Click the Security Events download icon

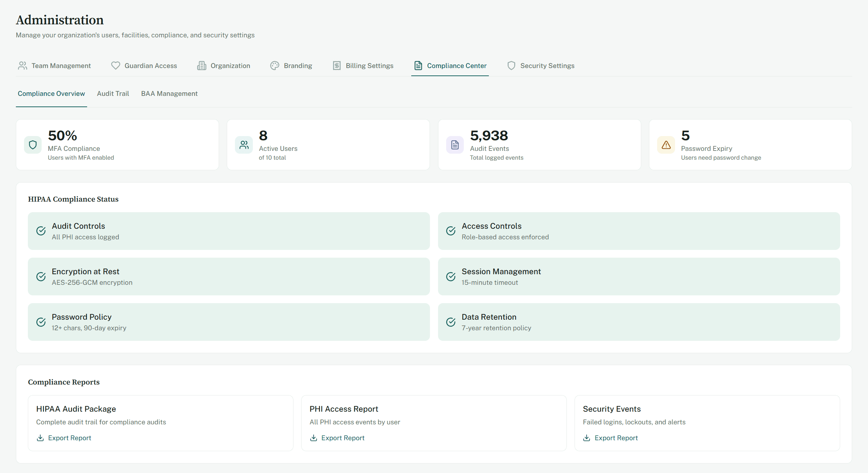coord(587,438)
